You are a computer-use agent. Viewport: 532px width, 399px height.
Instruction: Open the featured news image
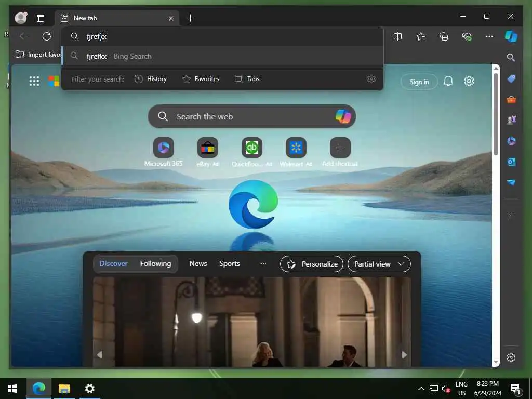click(x=252, y=322)
